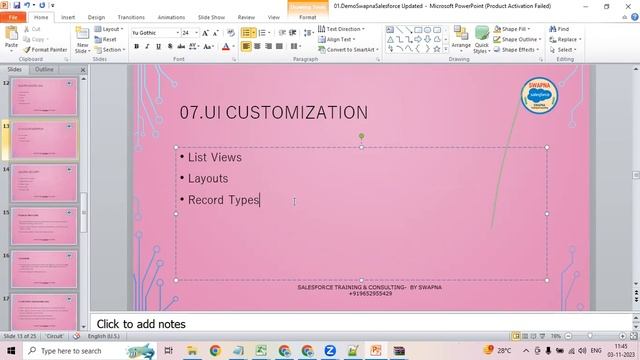This screenshot has width=640, height=360.
Task: Open the Transitions ribbon tab
Action: tap(131, 17)
